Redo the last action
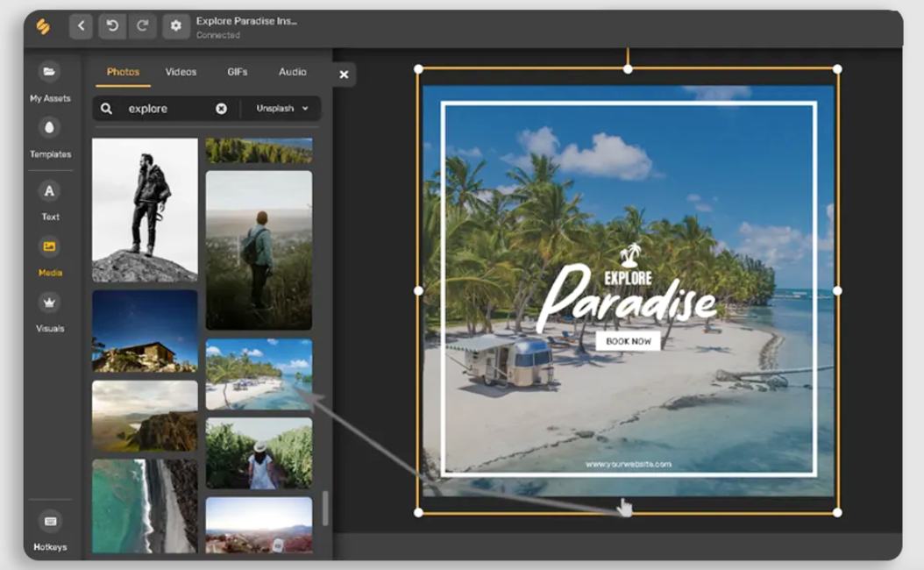This screenshot has width=924, height=570. pyautogui.click(x=144, y=25)
